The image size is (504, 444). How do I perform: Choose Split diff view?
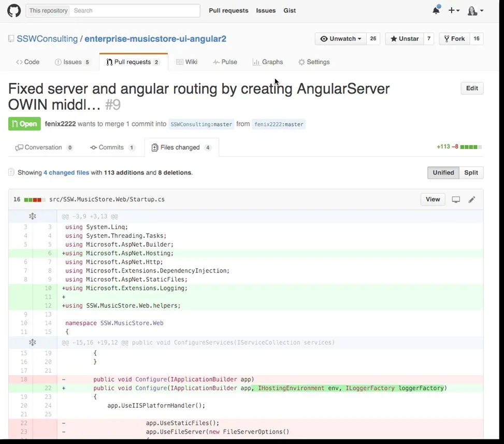(471, 173)
